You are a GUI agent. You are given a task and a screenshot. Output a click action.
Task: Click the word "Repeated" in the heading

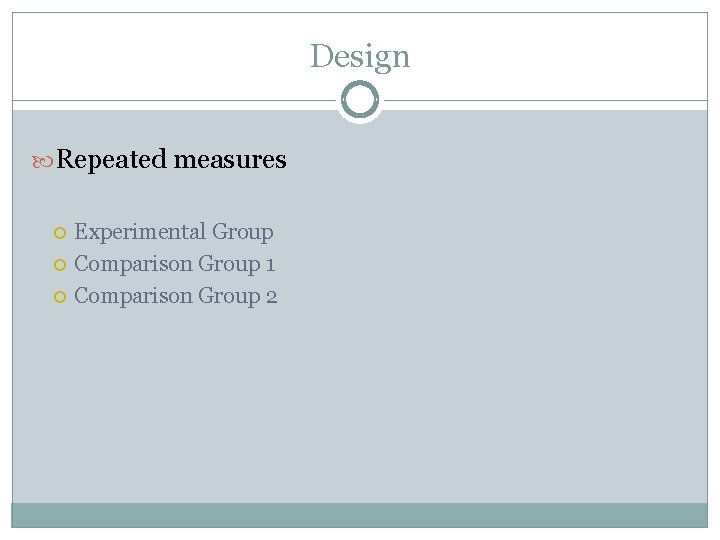tap(111, 159)
